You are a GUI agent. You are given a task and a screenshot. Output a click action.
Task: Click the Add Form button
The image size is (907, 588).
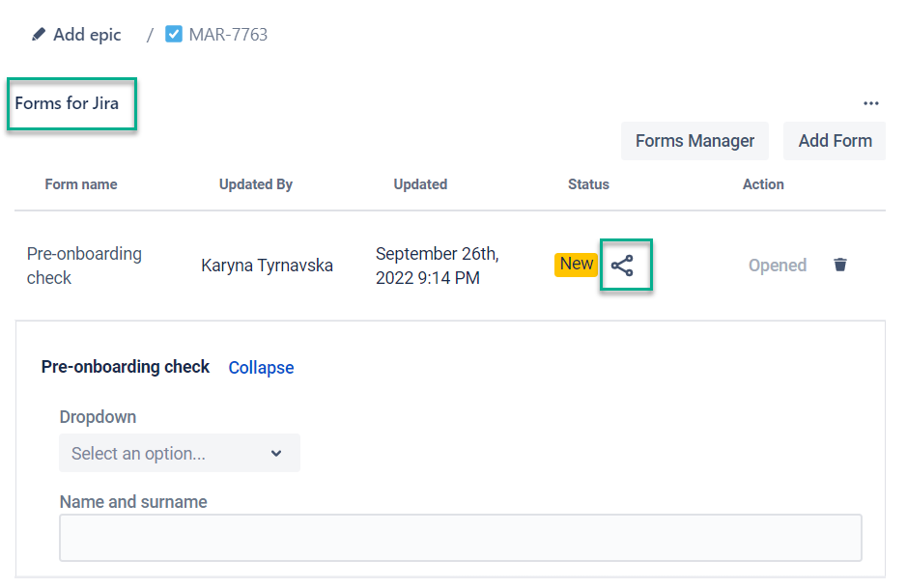[x=835, y=141]
